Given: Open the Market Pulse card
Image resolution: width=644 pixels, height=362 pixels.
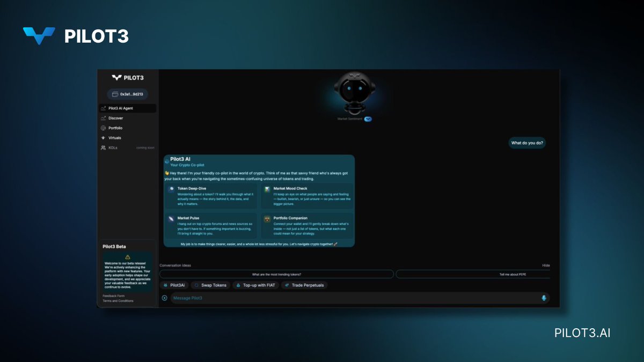Looking at the screenshot, I should [211, 226].
